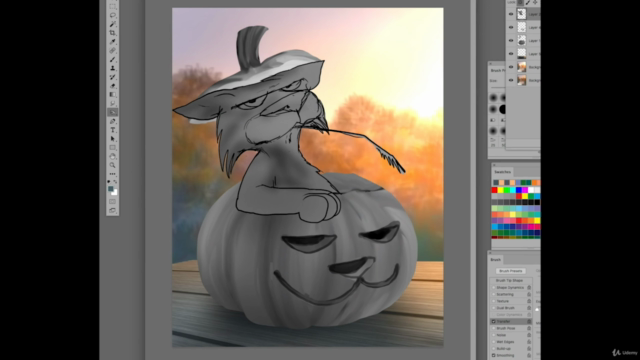Enable Noise checkbox

[493, 335]
